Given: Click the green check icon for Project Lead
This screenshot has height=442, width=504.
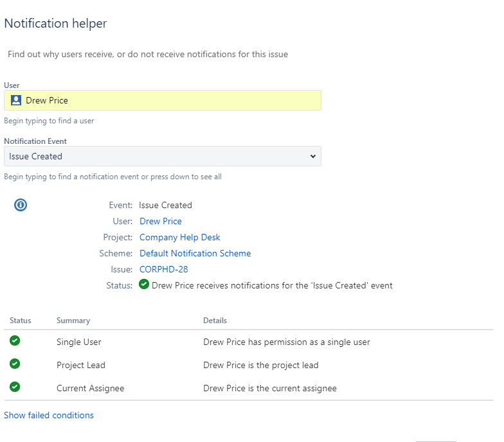Looking at the screenshot, I should [x=15, y=364].
